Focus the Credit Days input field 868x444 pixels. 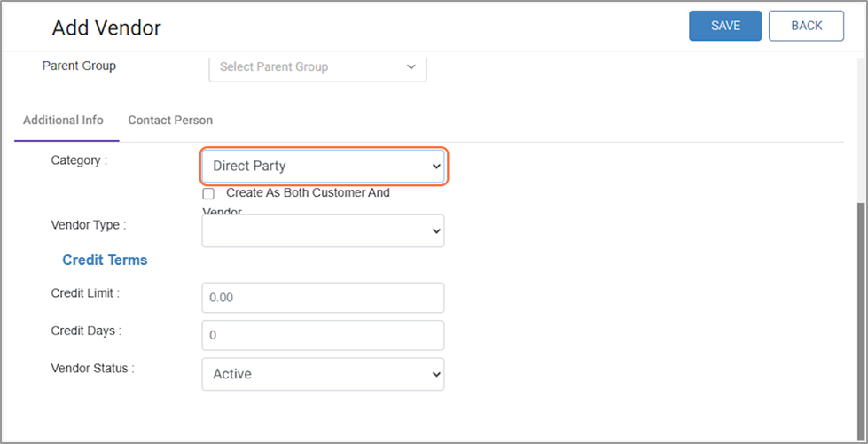(323, 336)
